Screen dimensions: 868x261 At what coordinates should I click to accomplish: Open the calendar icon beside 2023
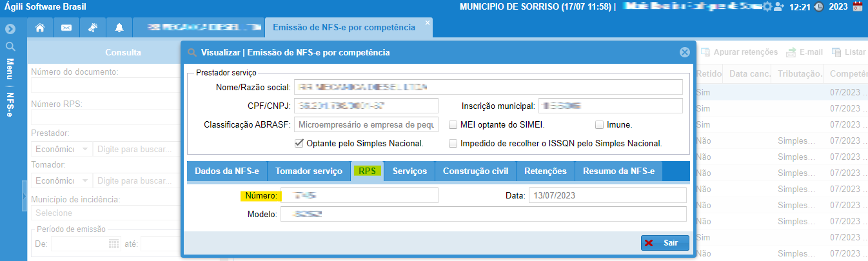(858, 7)
